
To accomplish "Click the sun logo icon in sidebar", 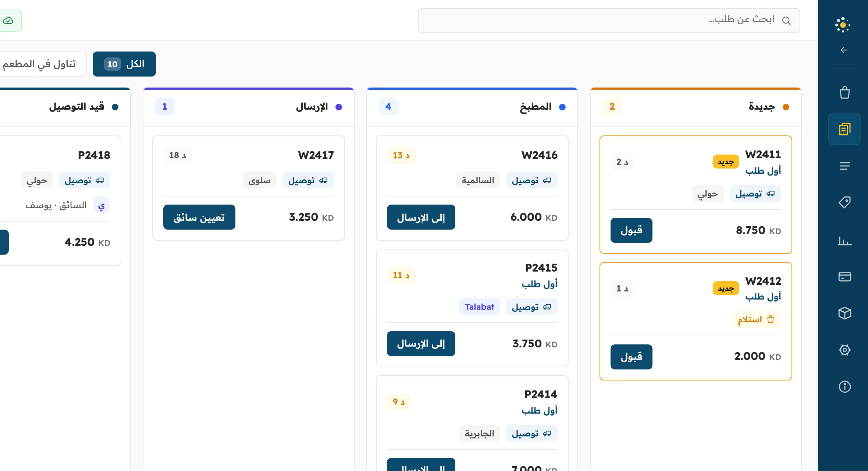I will tap(843, 25).
